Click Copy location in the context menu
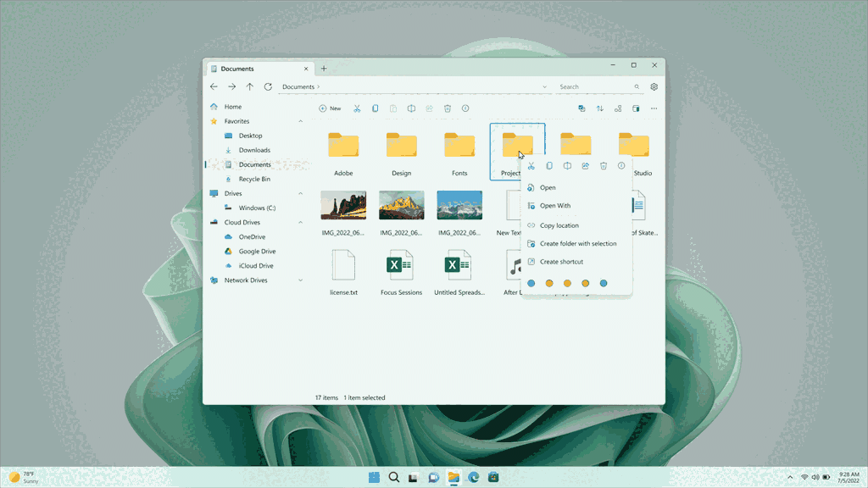The width and height of the screenshot is (868, 488). click(558, 225)
